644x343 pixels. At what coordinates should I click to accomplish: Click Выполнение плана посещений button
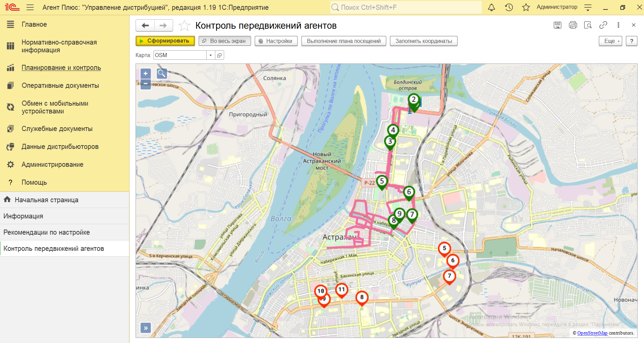pos(344,41)
